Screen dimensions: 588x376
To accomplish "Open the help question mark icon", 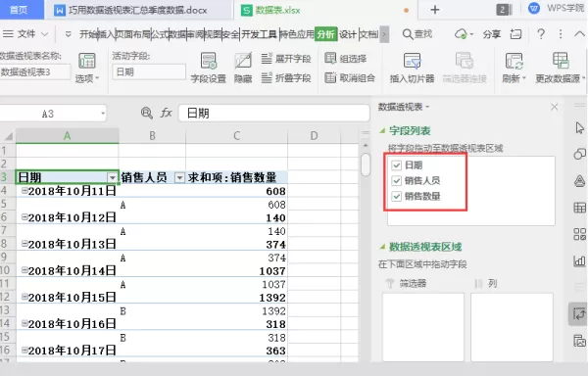I will pos(541,34).
